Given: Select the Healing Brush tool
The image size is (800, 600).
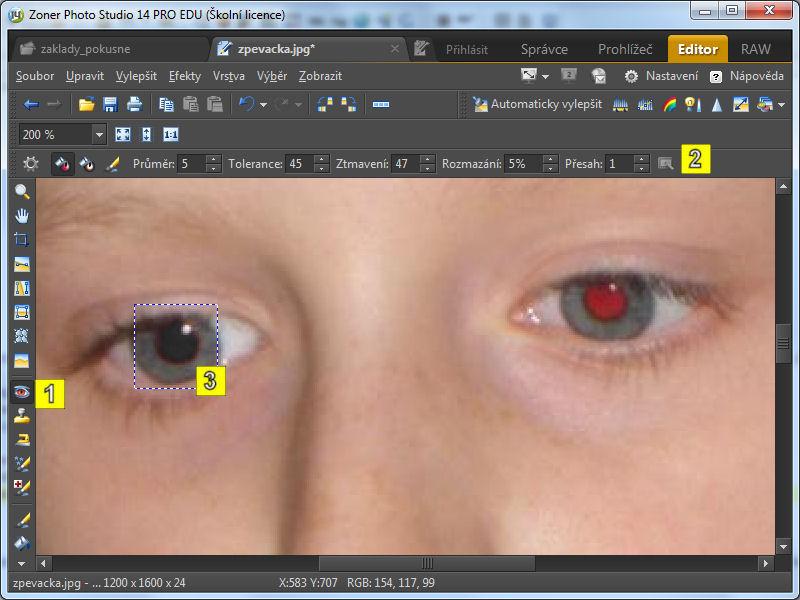Looking at the screenshot, I should tap(22, 487).
